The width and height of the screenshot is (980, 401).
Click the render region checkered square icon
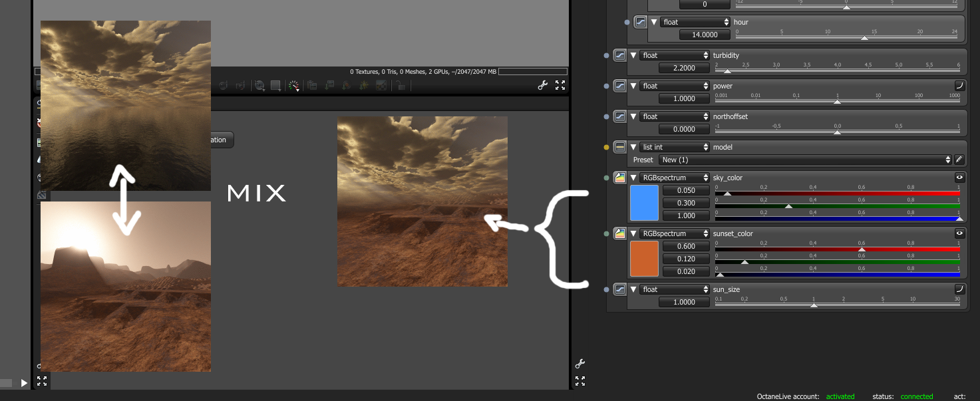pyautogui.click(x=275, y=85)
